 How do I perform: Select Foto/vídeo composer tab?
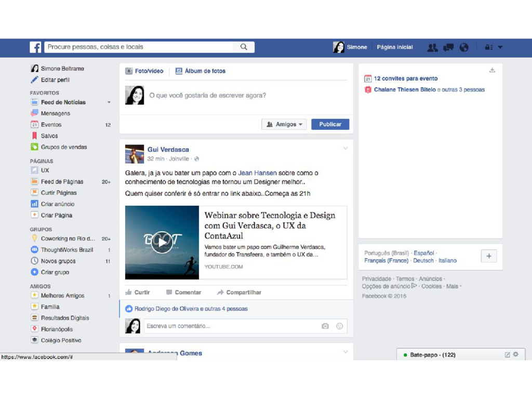coord(144,71)
